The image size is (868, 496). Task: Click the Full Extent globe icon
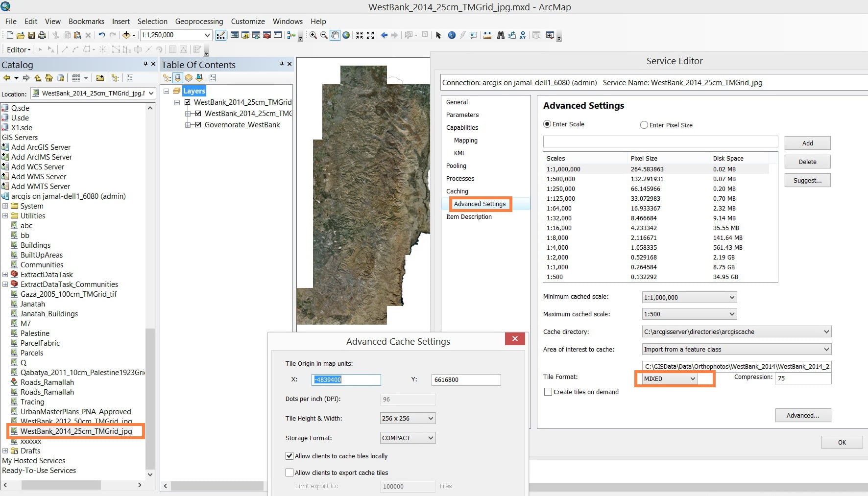click(346, 35)
